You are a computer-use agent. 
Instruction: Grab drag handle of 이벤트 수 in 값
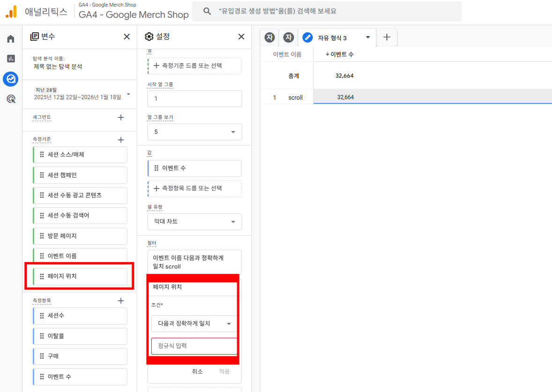(x=156, y=168)
